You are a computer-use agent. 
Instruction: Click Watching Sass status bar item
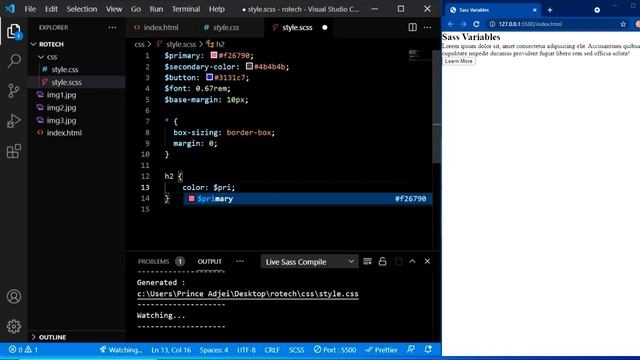(x=121, y=350)
